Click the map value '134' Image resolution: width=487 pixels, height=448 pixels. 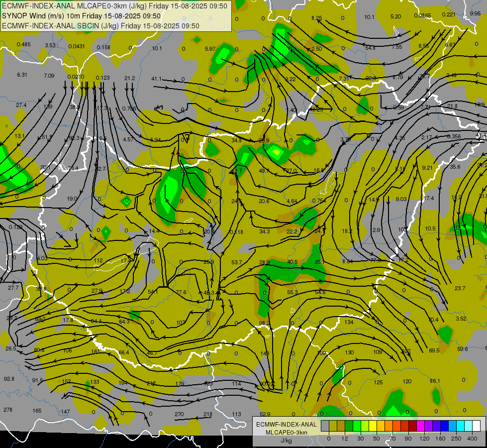pos(349,322)
